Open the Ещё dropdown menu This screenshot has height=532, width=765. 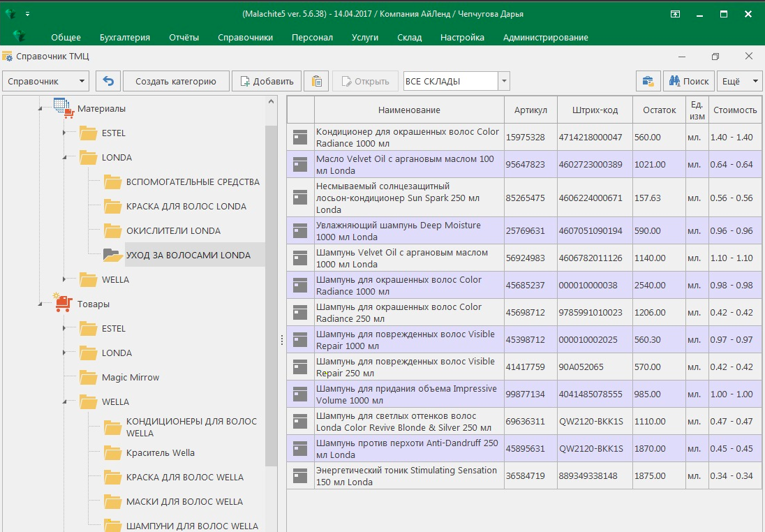click(741, 81)
